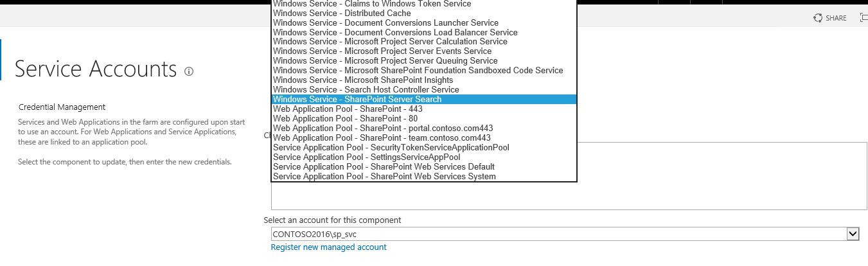Select Microsoft Project Server Calculation Service
This screenshot has height=266, width=868.
pos(423,42)
